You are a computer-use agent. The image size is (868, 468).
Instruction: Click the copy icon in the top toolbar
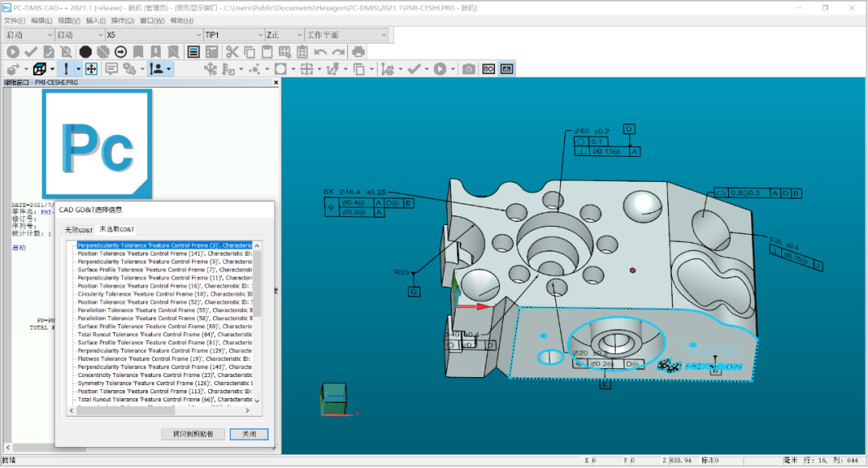pos(250,52)
